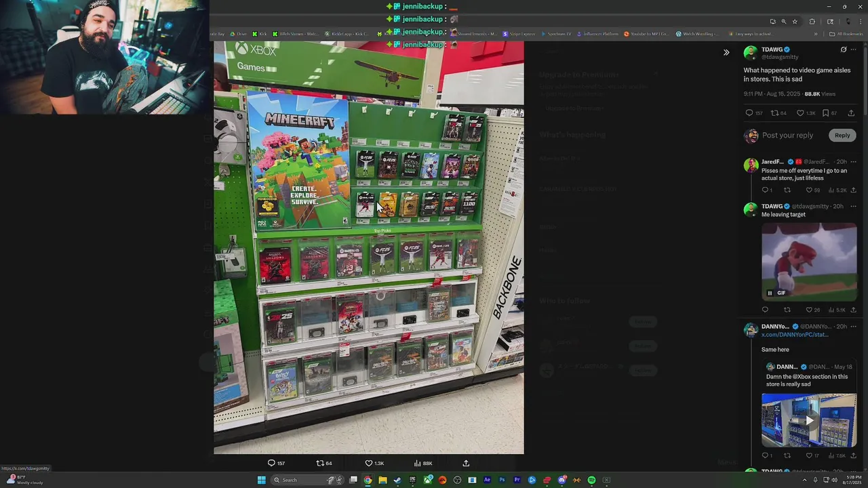Open the 'Spectrum TV' bookmark
The image size is (868, 488).
coord(556,34)
